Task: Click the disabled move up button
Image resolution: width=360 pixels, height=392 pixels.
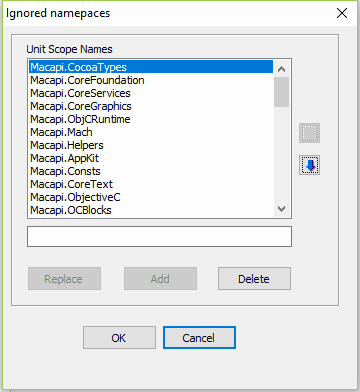Action: coord(309,133)
